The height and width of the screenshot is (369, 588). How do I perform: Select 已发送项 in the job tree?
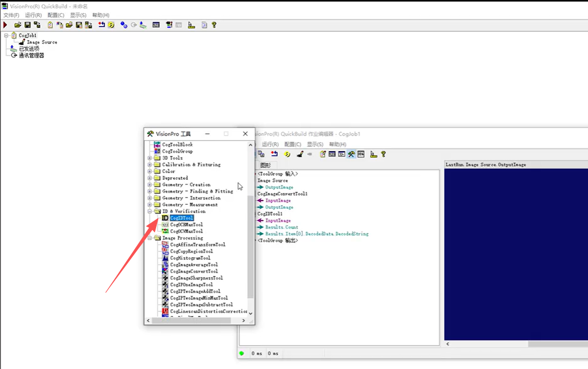pos(29,49)
